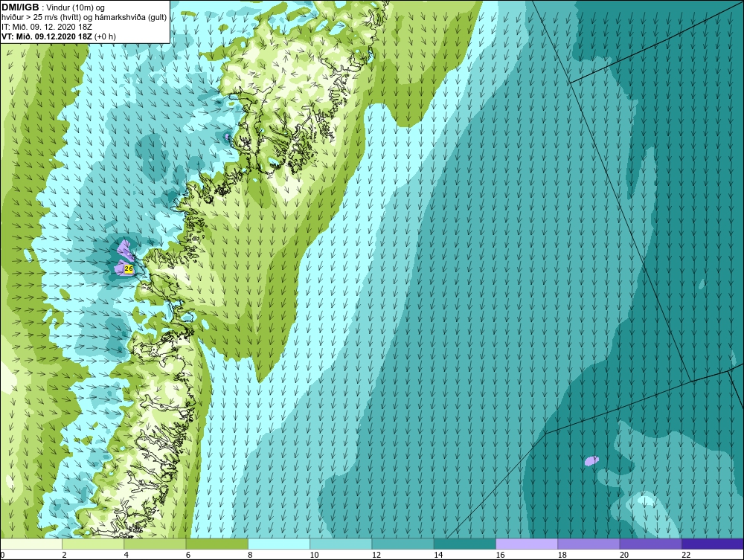Click the 20–22 m/s legend color swatch

pyautogui.click(x=650, y=544)
